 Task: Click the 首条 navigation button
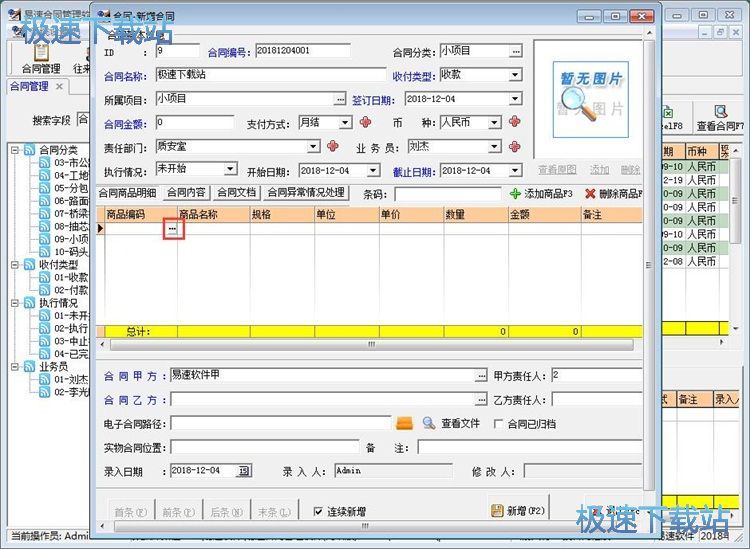(x=131, y=512)
